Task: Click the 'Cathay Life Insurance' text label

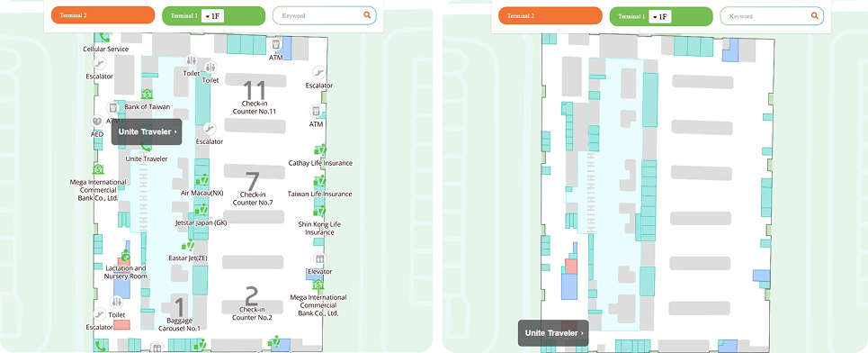Action: [320, 163]
